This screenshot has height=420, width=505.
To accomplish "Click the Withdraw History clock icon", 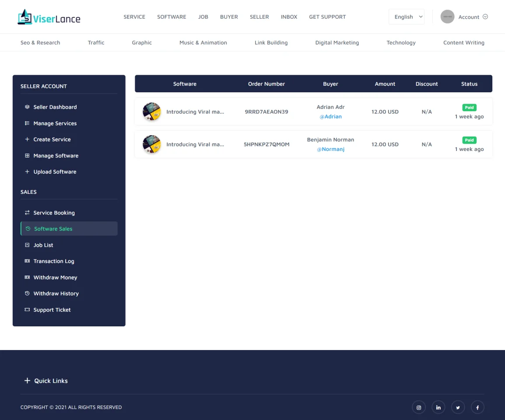I will point(27,294).
